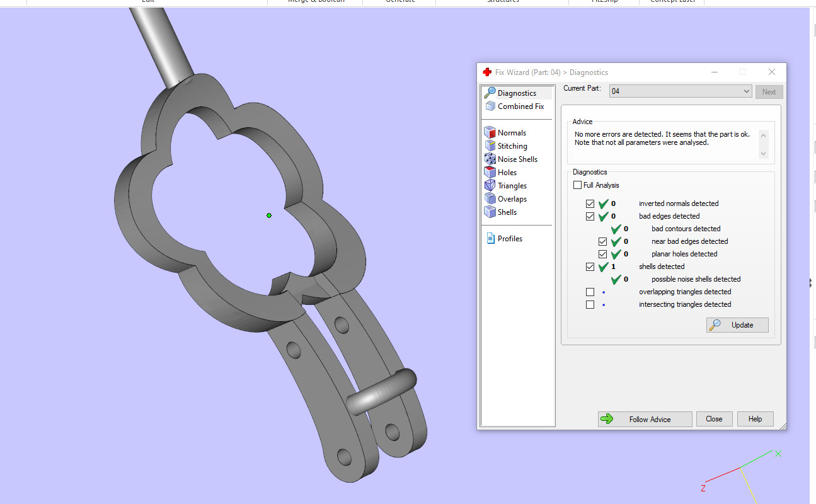Click the Update button
816x504 pixels.
point(737,325)
